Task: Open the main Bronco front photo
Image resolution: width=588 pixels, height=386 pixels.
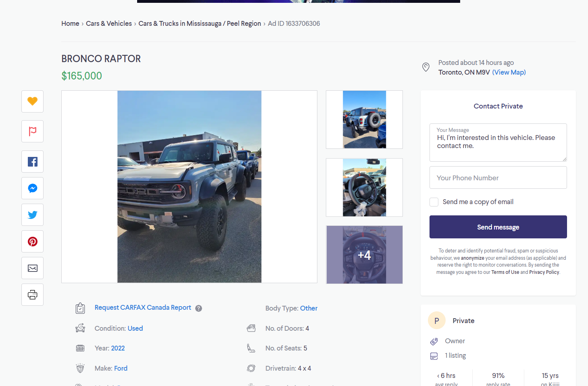Action: [x=189, y=187]
